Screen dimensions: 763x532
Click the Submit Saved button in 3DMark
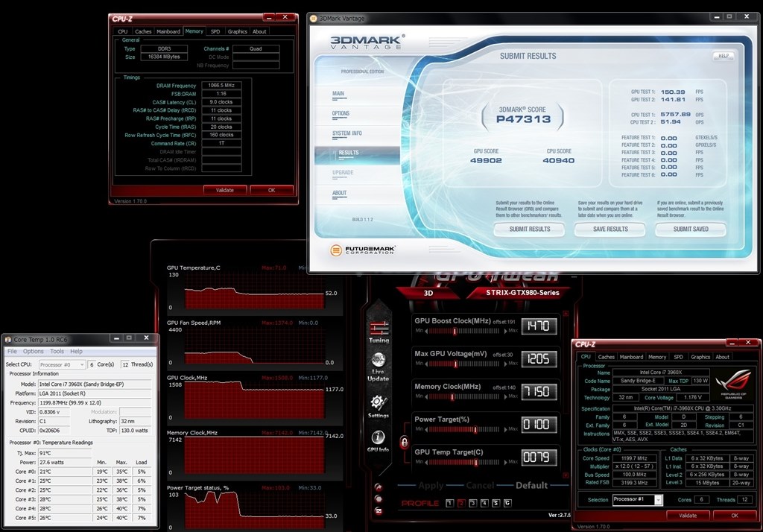[691, 229]
